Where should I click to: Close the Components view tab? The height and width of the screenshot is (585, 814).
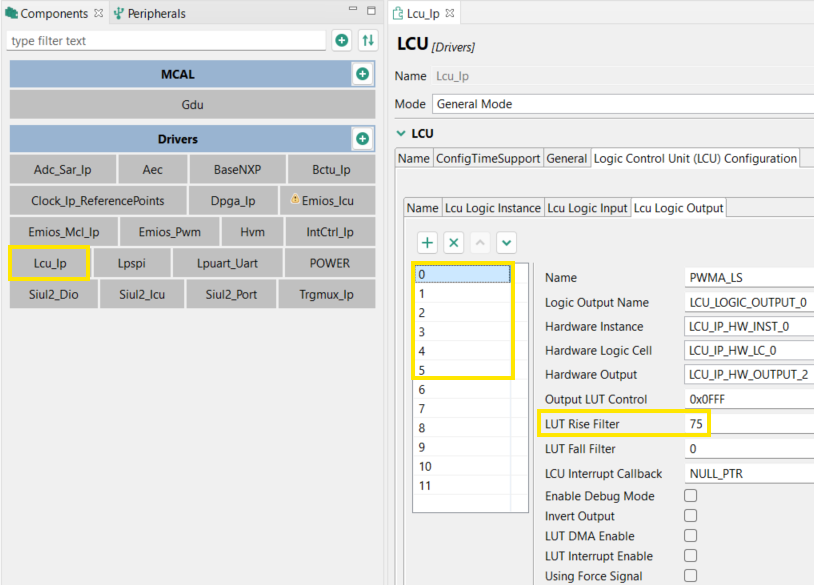click(99, 13)
